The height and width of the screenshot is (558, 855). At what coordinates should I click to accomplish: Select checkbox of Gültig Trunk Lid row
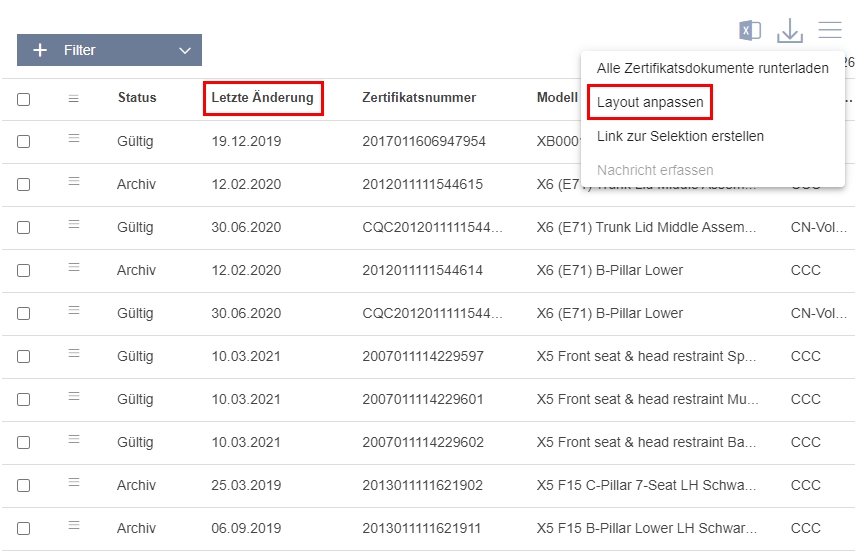coord(23,227)
